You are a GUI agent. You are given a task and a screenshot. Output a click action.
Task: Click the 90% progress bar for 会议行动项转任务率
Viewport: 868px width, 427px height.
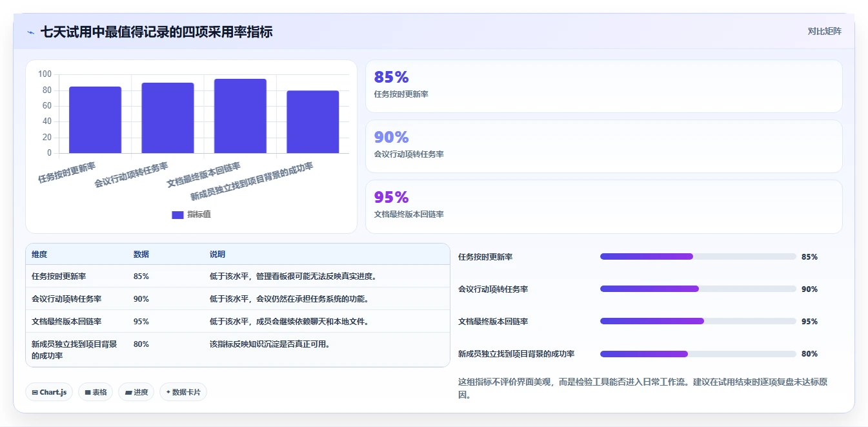[x=698, y=289]
